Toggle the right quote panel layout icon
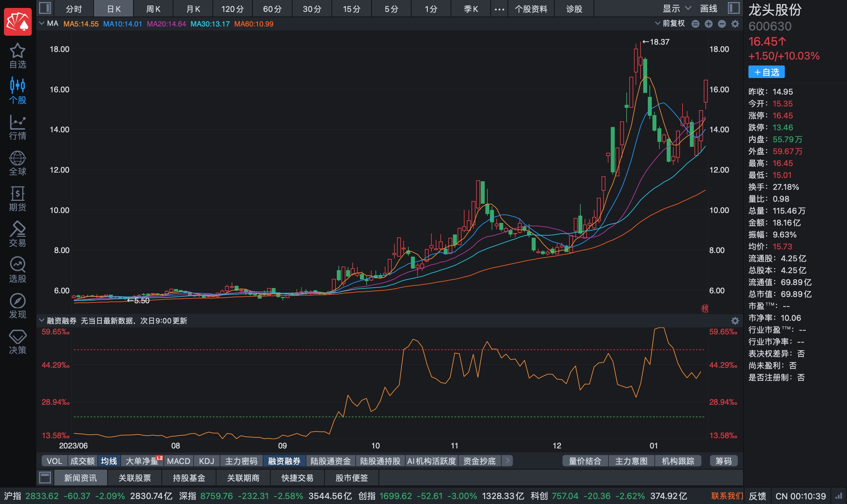847x504 pixels. point(734,8)
